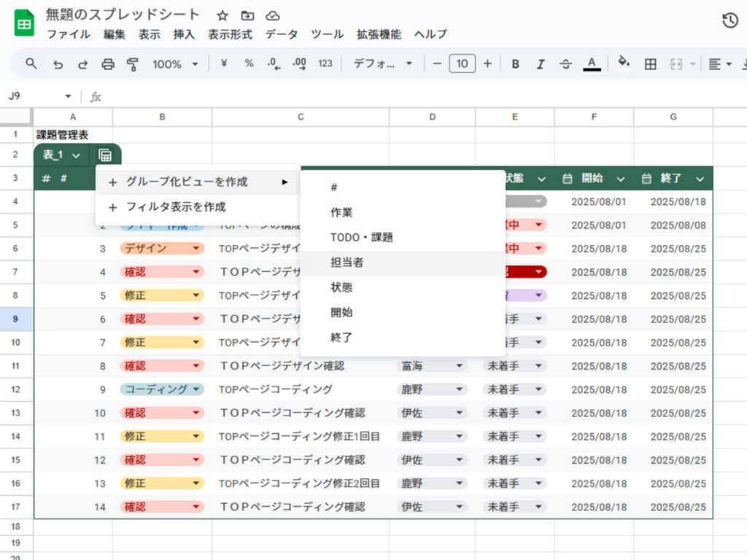Open the borders tool
This screenshot has height=560, width=747.
pos(650,64)
